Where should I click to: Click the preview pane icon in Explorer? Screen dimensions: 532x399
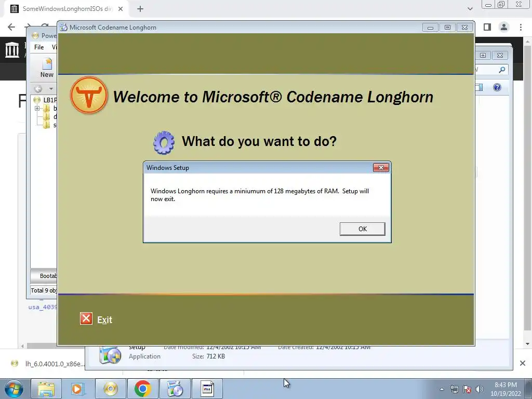pos(479,87)
